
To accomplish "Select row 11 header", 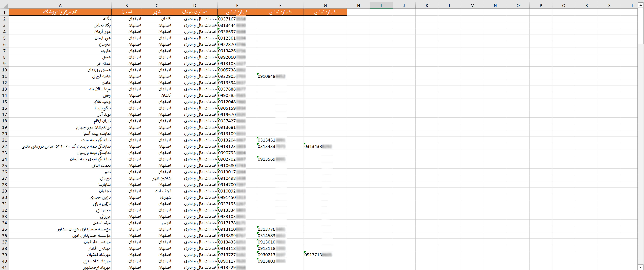I will tap(5, 76).
